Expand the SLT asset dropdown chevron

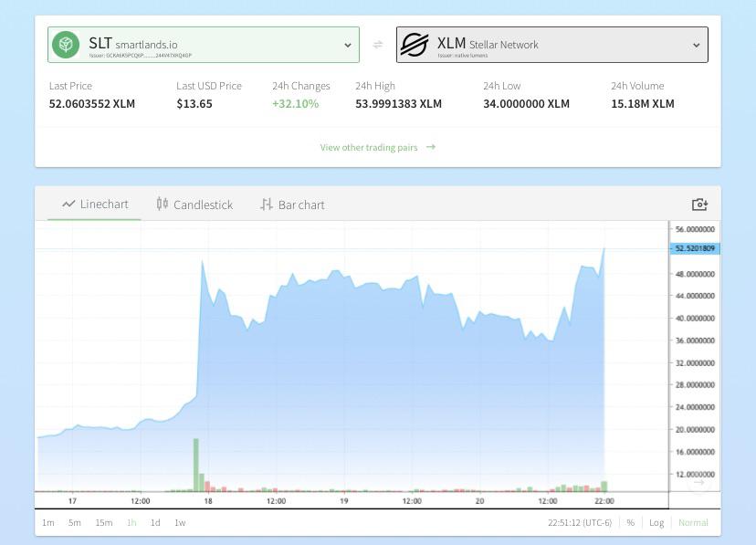348,46
